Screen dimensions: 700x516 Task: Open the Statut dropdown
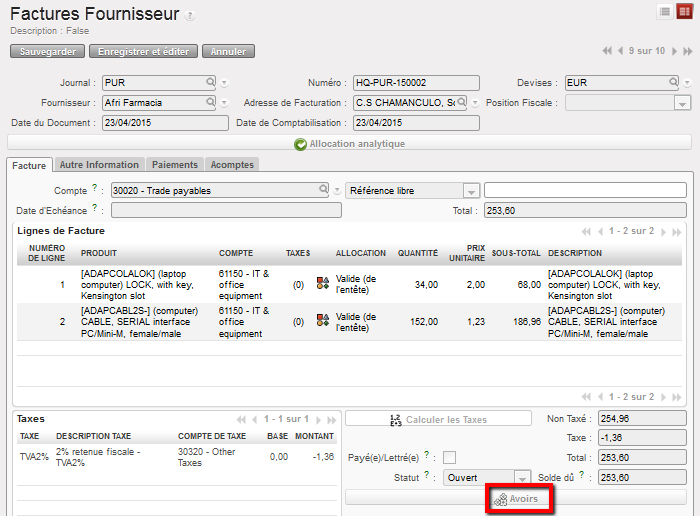(521, 478)
